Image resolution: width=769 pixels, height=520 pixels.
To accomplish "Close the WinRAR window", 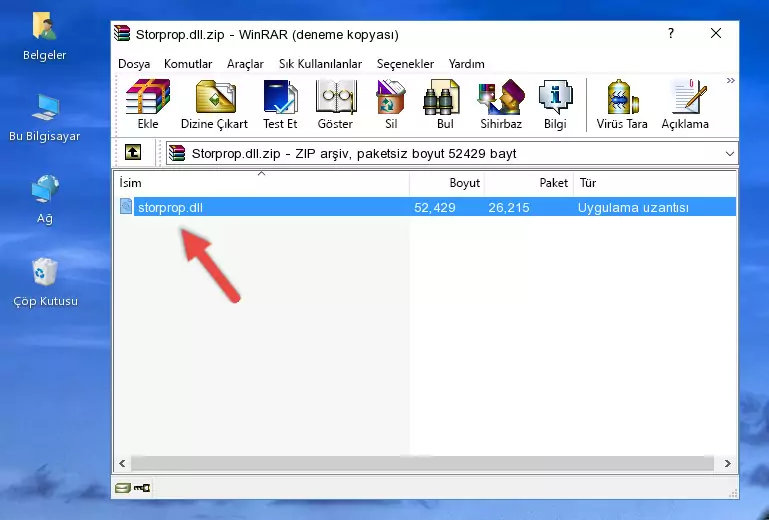I will pyautogui.click(x=716, y=33).
